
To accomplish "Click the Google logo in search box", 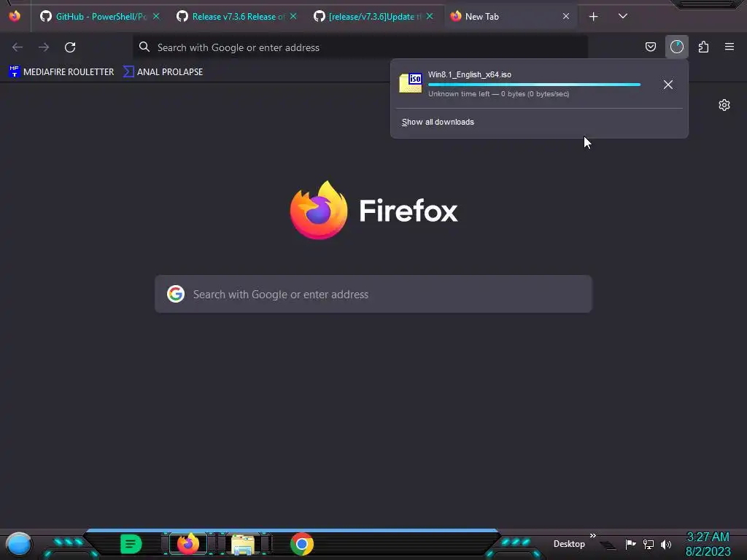I will (x=176, y=294).
